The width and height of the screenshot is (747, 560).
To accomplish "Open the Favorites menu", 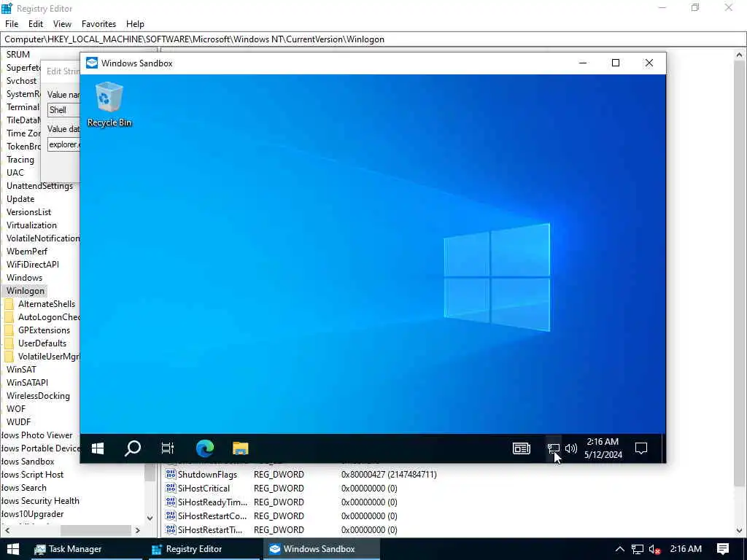I will [98, 24].
